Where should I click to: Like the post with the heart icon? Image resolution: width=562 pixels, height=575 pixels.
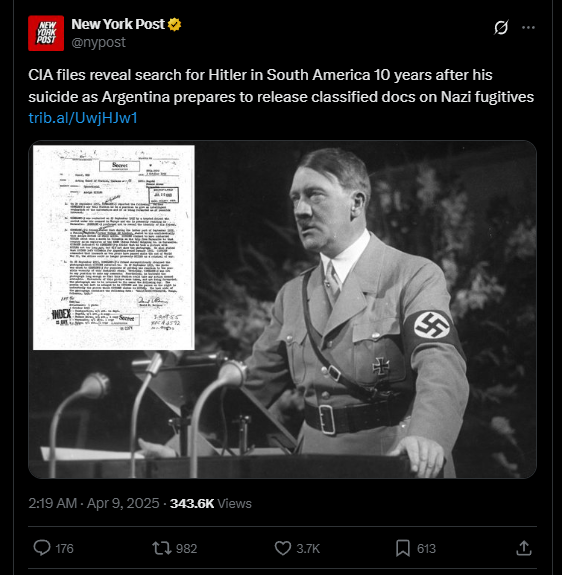pos(283,548)
